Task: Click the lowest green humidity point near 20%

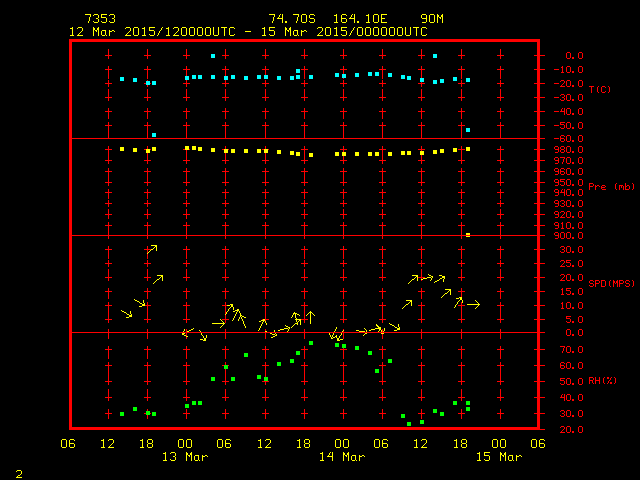Action: click(x=409, y=424)
